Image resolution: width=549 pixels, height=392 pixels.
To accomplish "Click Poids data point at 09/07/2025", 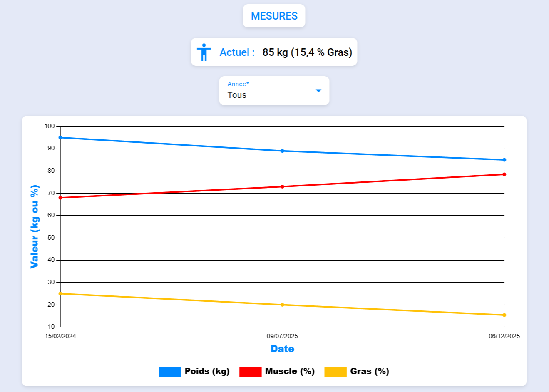I will 282,151.
